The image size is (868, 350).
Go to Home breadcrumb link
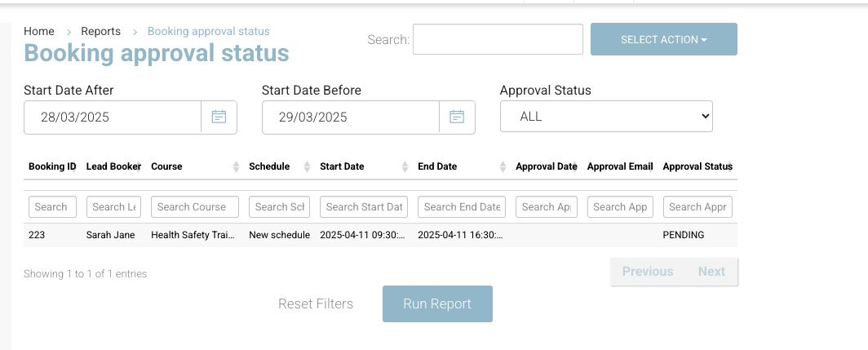click(39, 31)
